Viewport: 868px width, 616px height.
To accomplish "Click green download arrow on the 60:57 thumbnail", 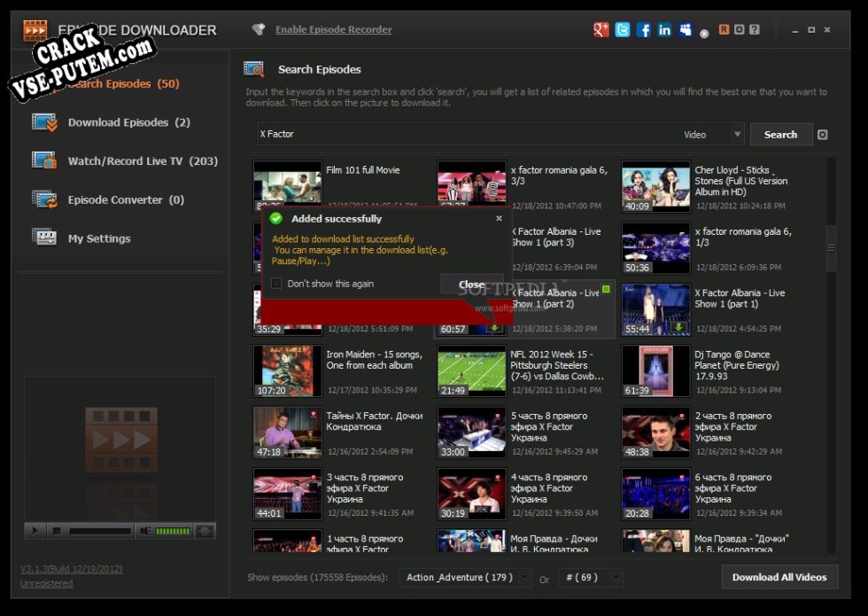I will click(494, 327).
